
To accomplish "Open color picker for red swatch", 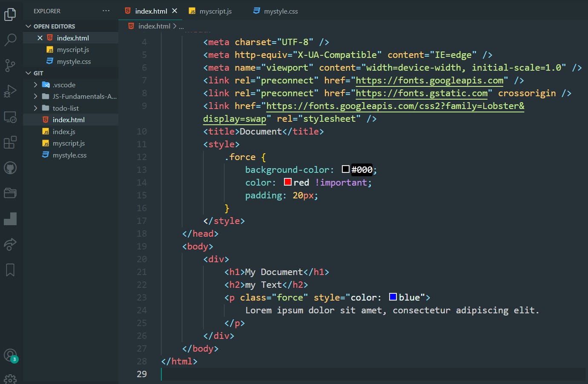I will [288, 182].
